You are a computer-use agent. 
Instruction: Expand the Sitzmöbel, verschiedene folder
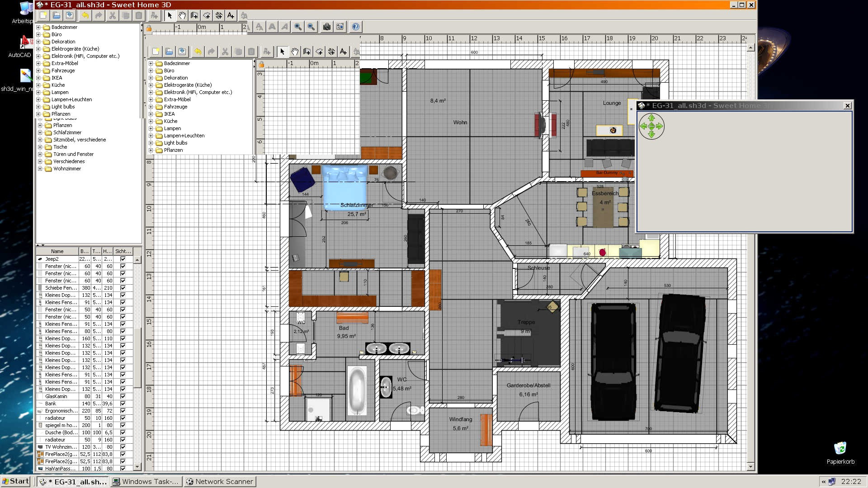40,140
